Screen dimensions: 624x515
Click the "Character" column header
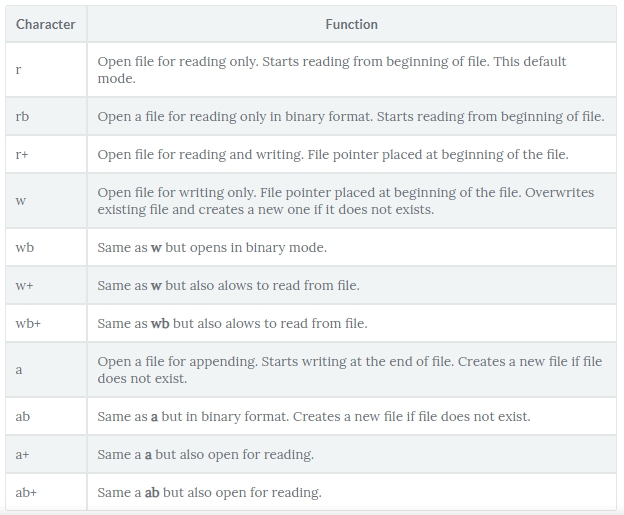pos(45,24)
